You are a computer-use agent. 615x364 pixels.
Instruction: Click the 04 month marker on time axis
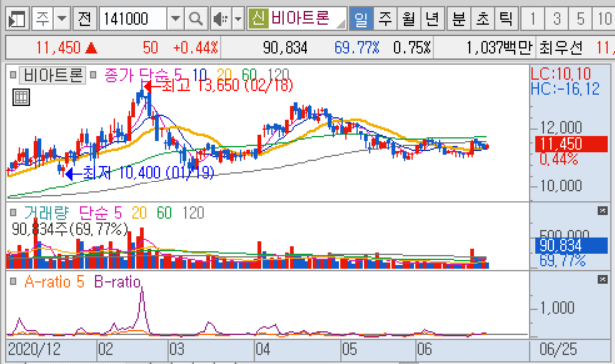click(263, 349)
